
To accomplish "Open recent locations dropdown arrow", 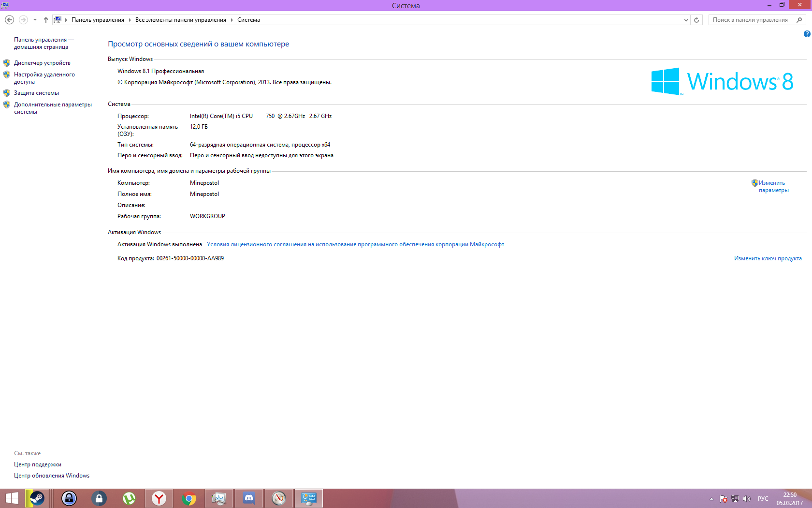I will (x=35, y=20).
